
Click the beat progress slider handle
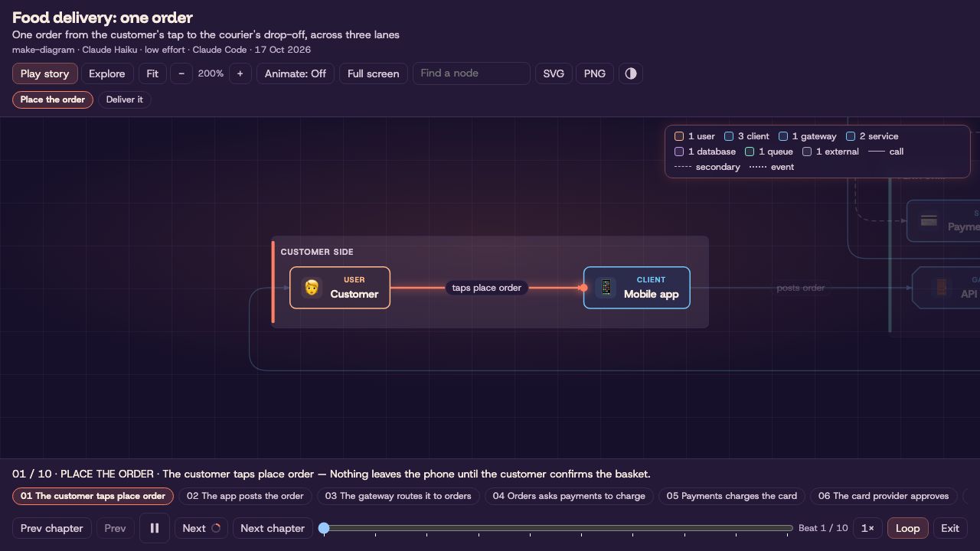point(324,528)
